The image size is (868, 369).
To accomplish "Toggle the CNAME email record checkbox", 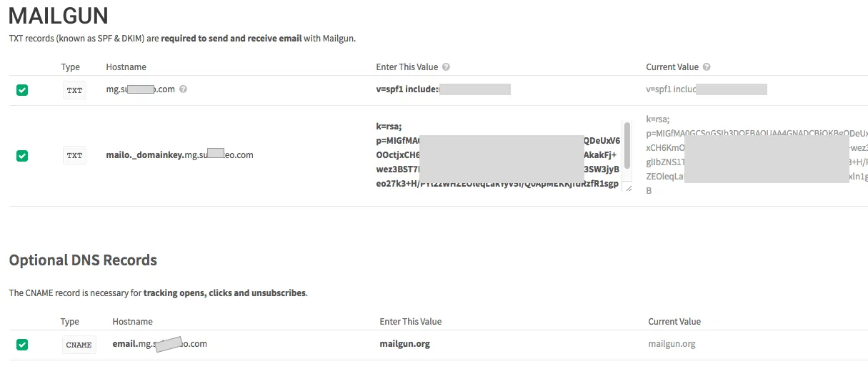I will (x=22, y=345).
